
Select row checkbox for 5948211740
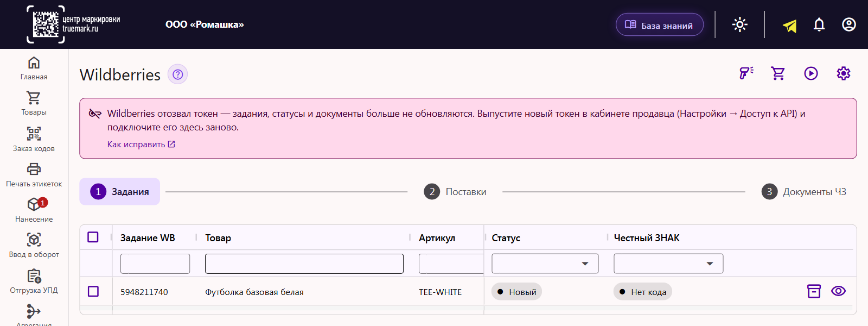(93, 292)
